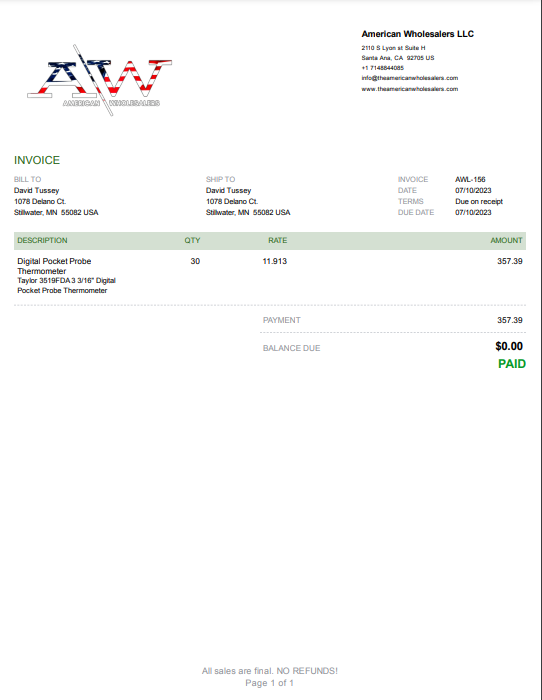Open www.theamericanwholesalers.com website link
Image resolution: width=542 pixels, height=700 pixels.
(410, 89)
